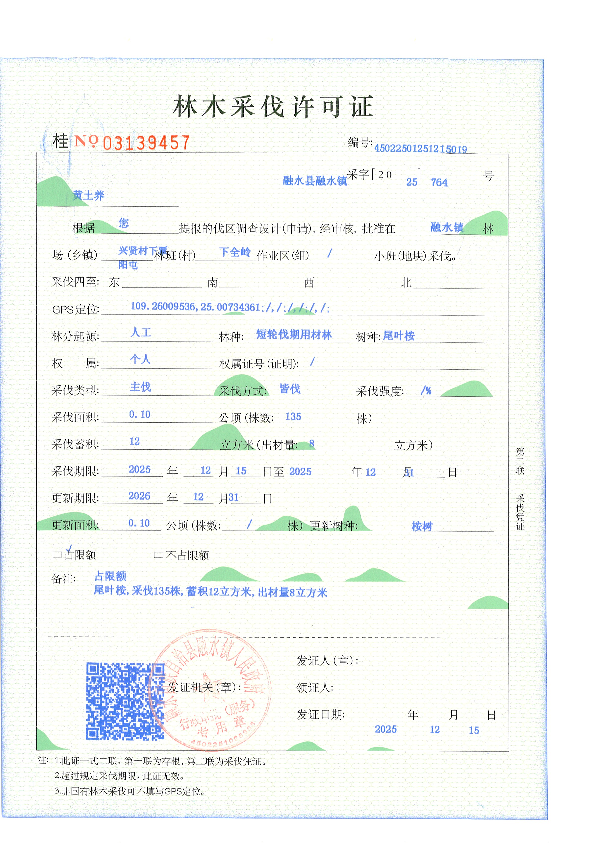This screenshot has width=614, height=868.
Task: Click the forest type 短轮伐期用材林
Action: click(294, 335)
